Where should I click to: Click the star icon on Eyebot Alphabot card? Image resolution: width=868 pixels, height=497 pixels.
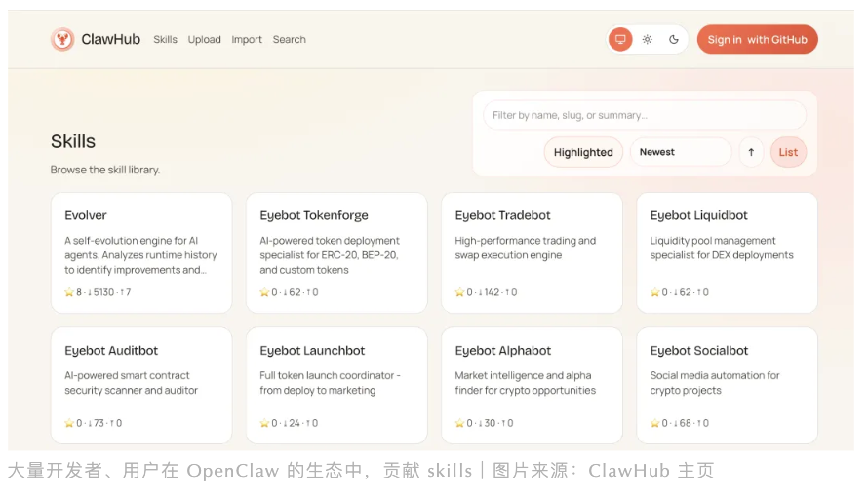pyautogui.click(x=459, y=423)
